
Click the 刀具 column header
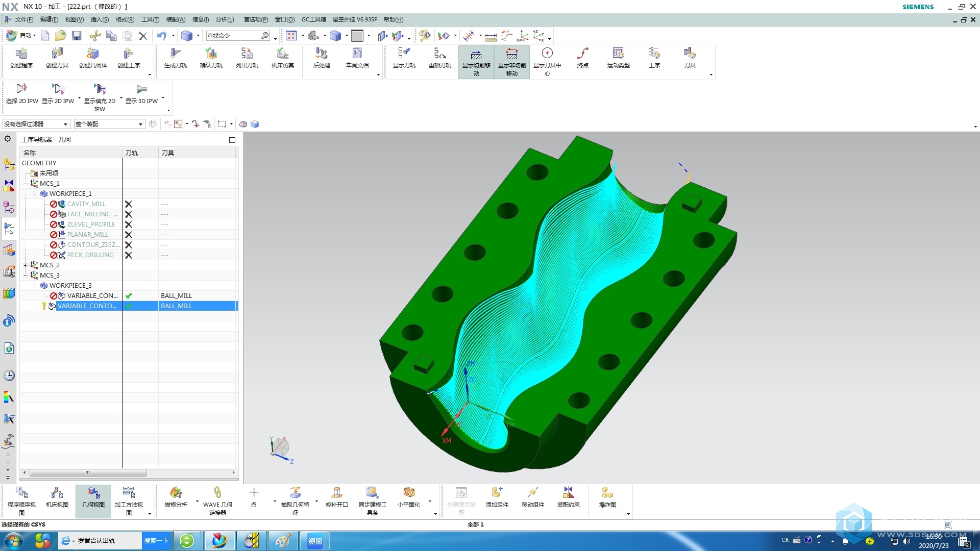(x=197, y=153)
